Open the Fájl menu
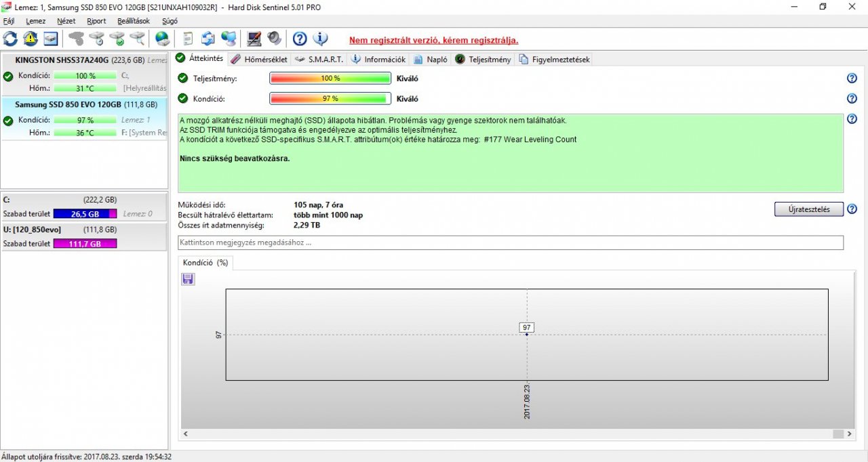Image resolution: width=868 pixels, height=462 pixels. pos(9,21)
